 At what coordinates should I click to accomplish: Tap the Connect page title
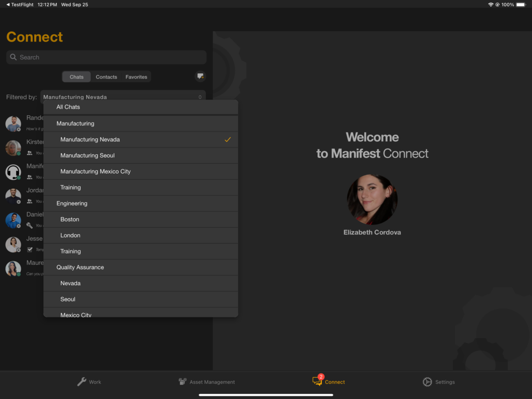[x=35, y=37]
